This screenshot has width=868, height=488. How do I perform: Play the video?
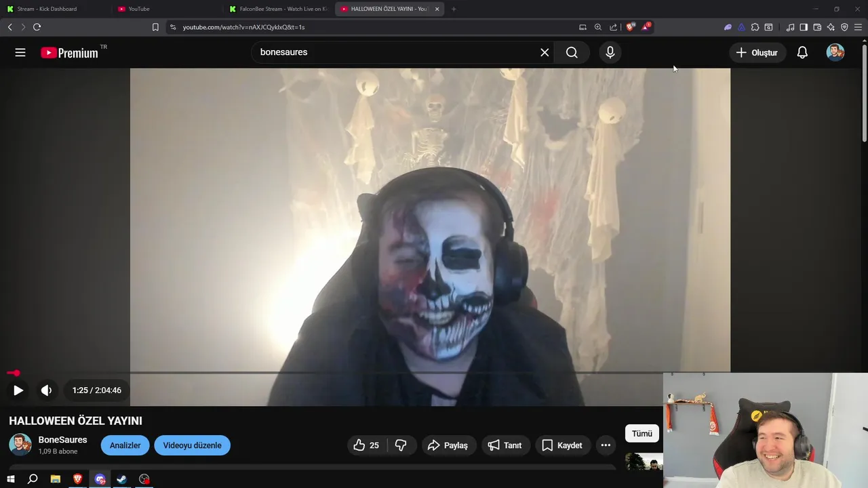tap(18, 390)
